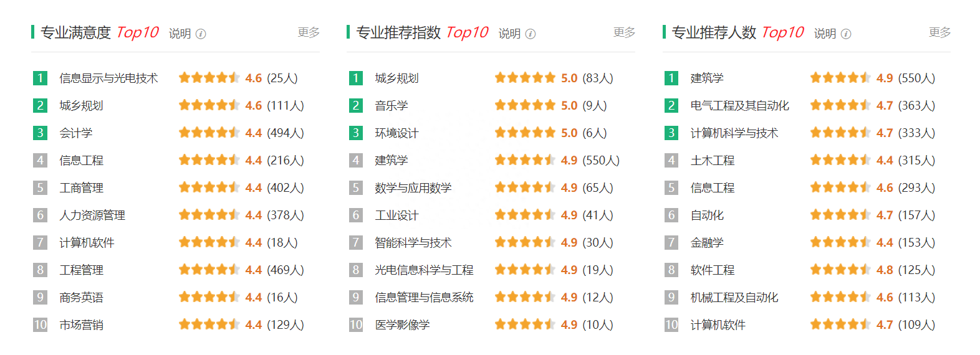Open 光电信息科学与工程 major link
The image size is (980, 355).
424,270
